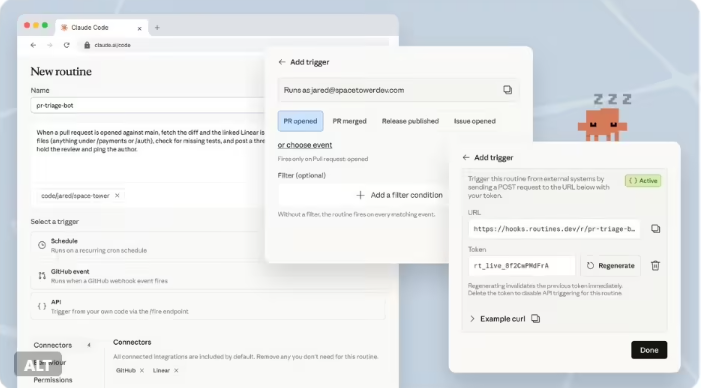Remove the Linear connector

(176, 370)
